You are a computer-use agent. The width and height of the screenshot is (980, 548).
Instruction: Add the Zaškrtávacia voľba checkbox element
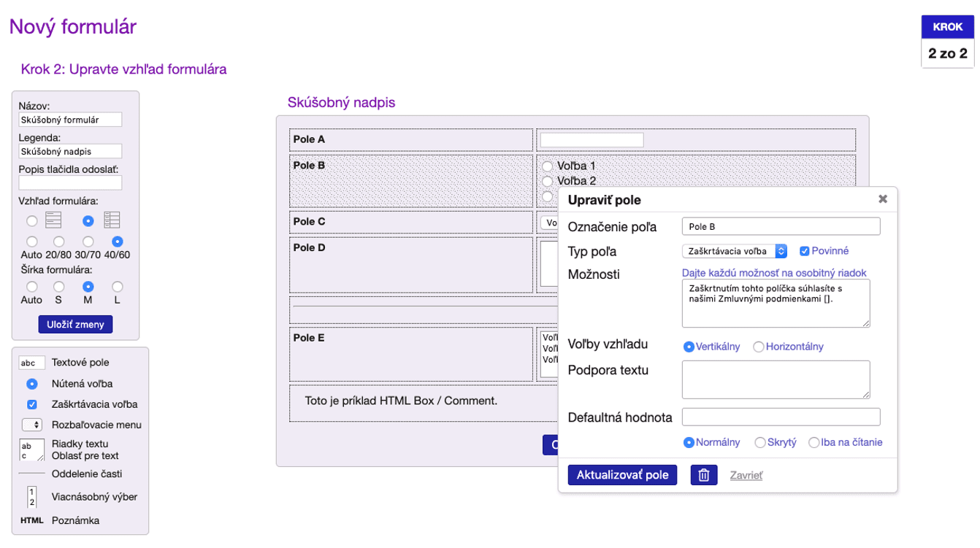(32, 404)
